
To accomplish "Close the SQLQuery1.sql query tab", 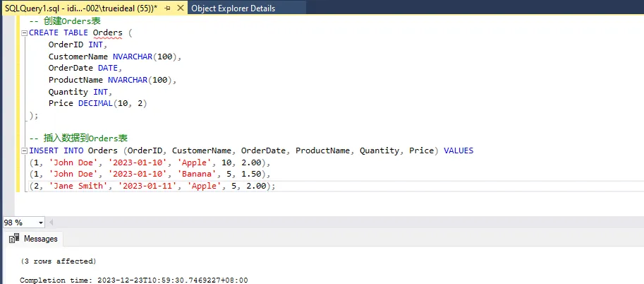I will tap(180, 8).
